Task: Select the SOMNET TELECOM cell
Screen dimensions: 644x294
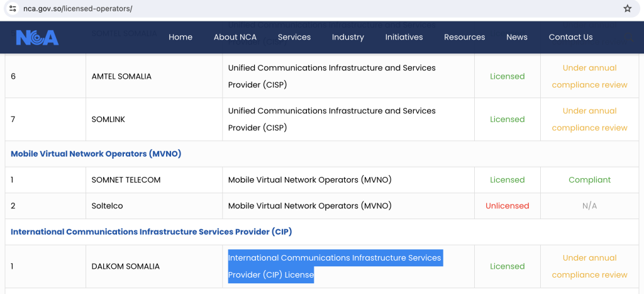Action: (x=154, y=179)
